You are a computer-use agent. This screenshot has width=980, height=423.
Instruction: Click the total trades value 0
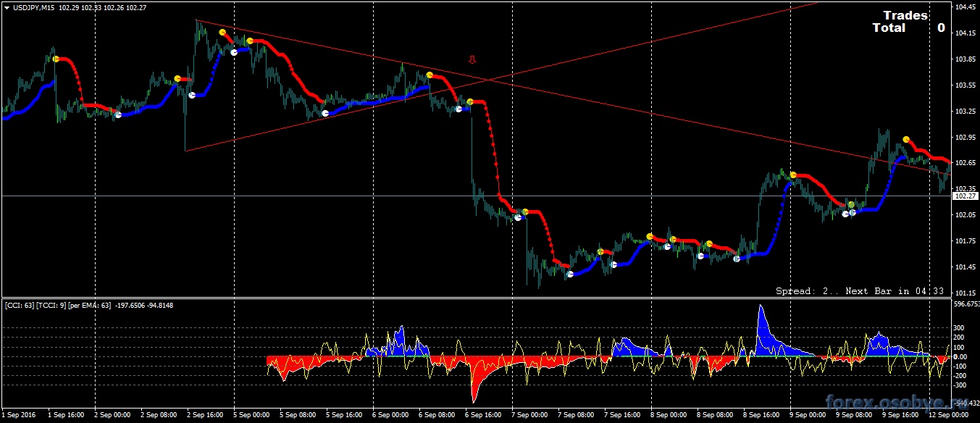click(941, 28)
